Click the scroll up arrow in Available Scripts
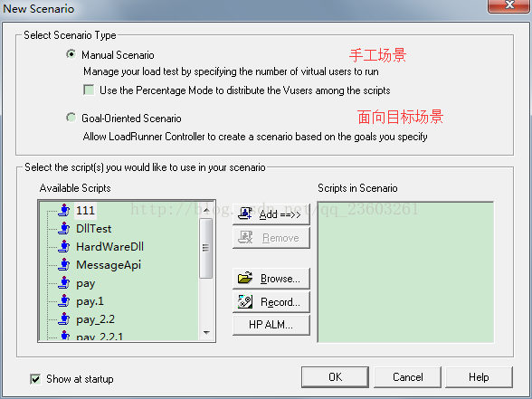The height and width of the screenshot is (399, 532). [206, 210]
